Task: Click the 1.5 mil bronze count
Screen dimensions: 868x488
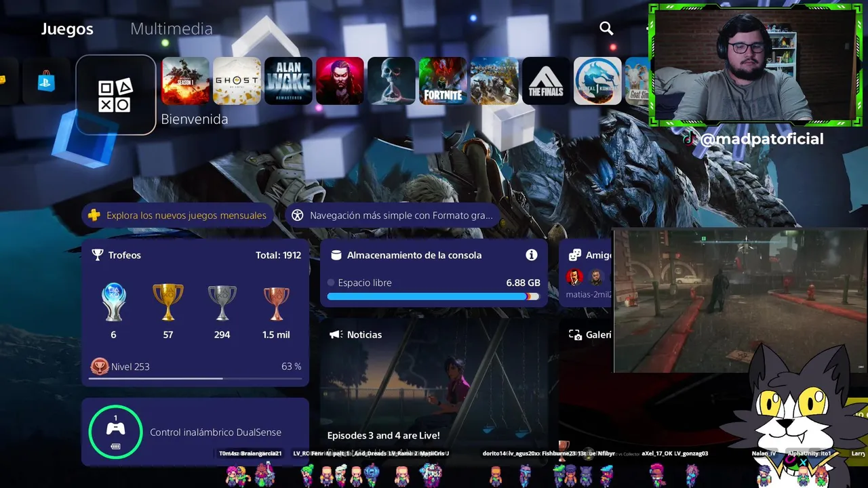Action: 276,335
